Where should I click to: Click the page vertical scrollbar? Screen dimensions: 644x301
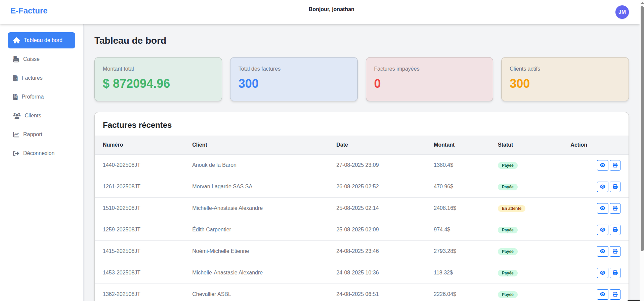pyautogui.click(x=642, y=128)
